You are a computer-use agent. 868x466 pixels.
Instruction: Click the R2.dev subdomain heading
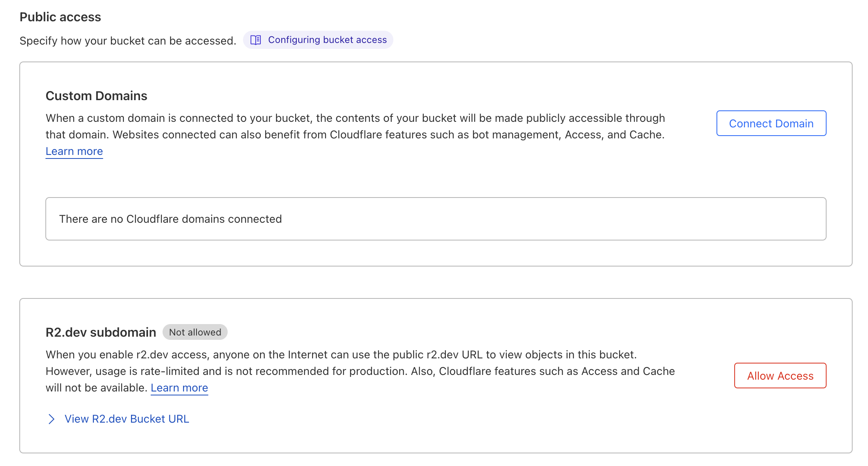click(101, 332)
